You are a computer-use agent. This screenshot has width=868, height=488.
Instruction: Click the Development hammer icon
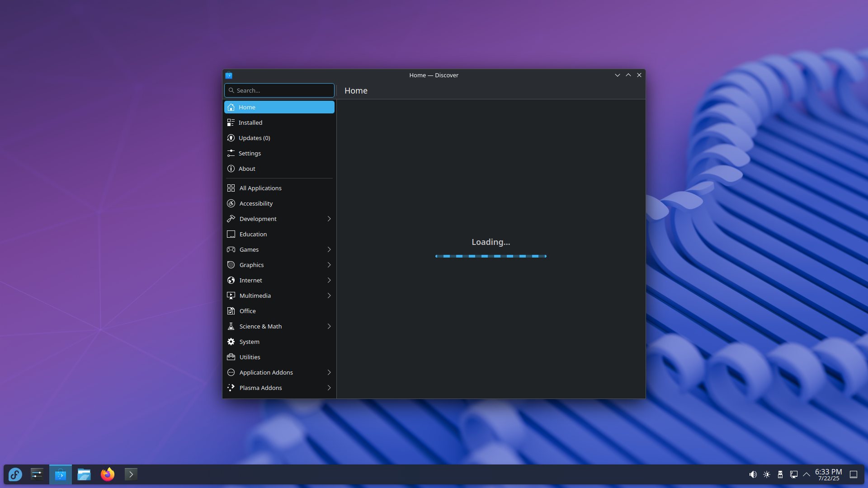click(231, 219)
